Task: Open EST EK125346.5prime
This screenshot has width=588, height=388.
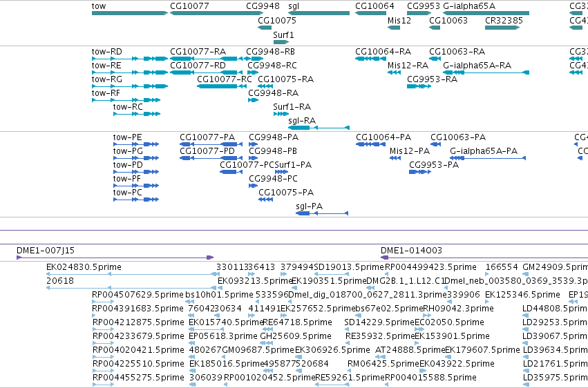Action: click(522, 295)
